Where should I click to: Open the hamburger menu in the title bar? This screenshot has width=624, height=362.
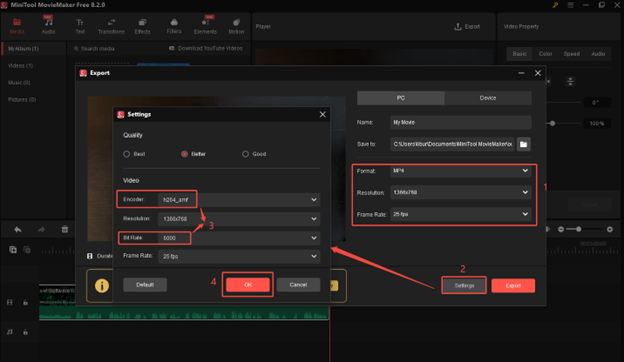pos(570,5)
